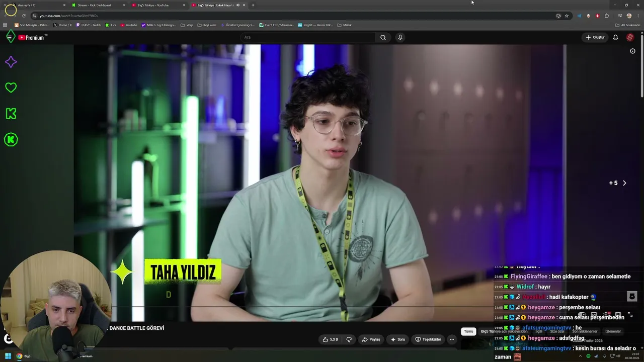Open NBA 3. Lig B Katego bookmark
The image size is (644, 362).
coord(158,25)
